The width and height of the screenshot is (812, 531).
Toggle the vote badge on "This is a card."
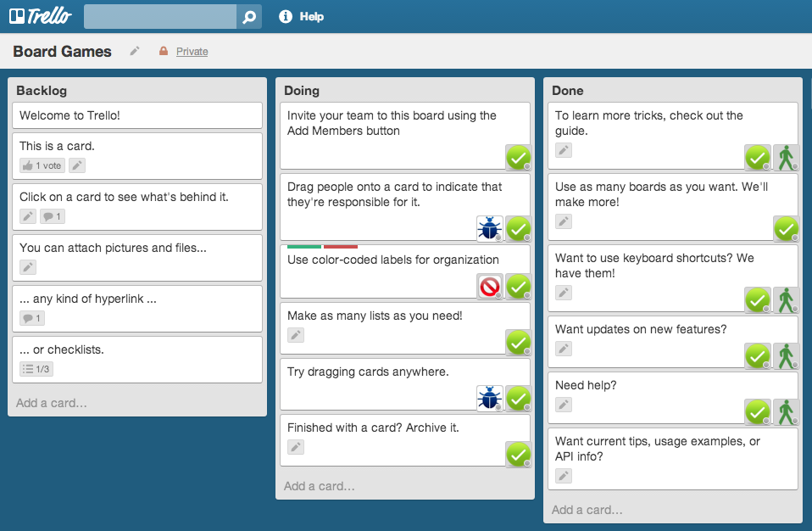41,165
